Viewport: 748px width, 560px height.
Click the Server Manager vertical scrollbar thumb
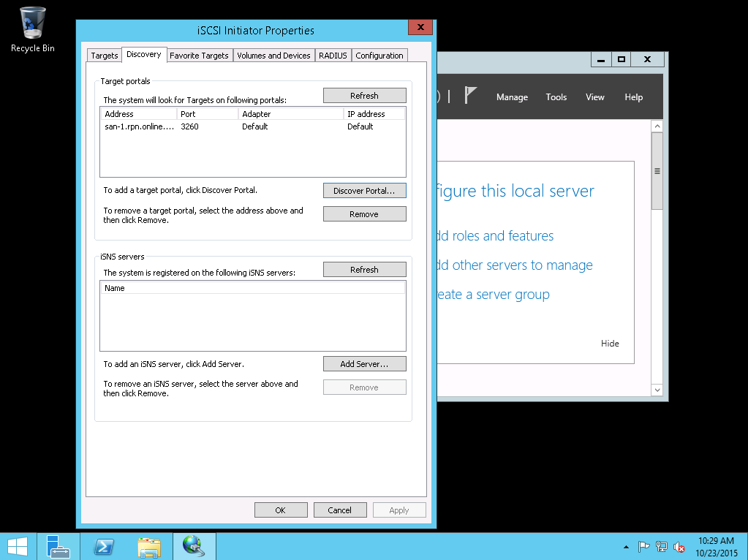point(657,172)
